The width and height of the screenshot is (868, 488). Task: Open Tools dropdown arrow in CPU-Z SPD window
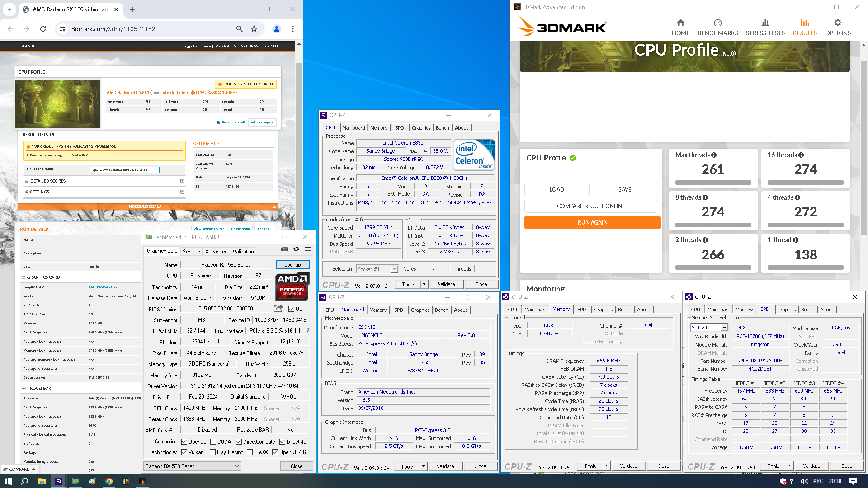(789, 466)
